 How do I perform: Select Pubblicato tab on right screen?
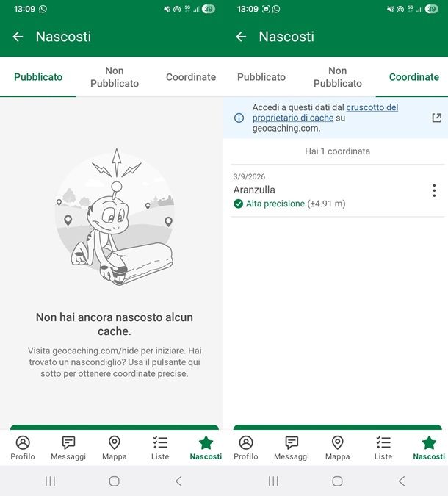point(261,77)
